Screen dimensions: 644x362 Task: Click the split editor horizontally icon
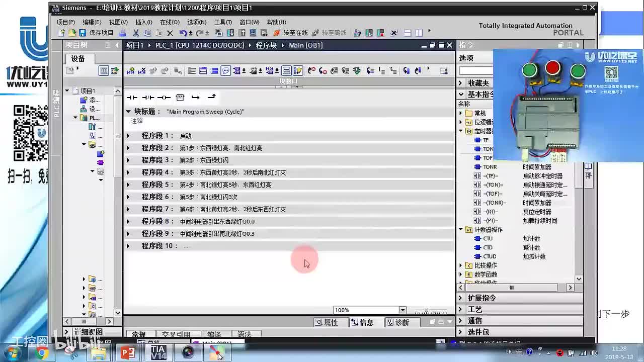tap(408, 33)
